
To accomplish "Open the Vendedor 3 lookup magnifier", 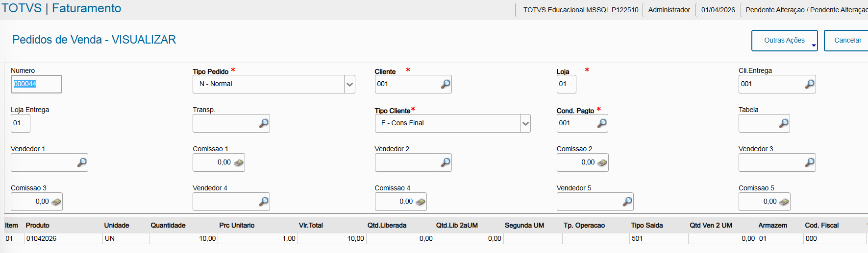I will [x=809, y=162].
